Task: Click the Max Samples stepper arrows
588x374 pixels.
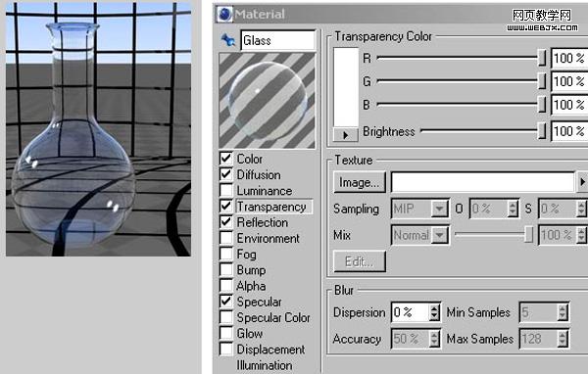Action: tap(563, 339)
